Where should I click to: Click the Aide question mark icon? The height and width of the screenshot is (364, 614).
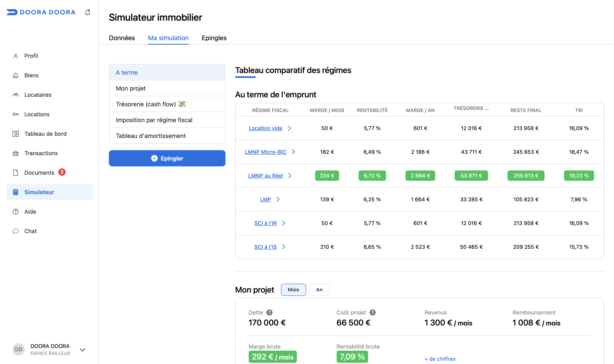(15, 212)
